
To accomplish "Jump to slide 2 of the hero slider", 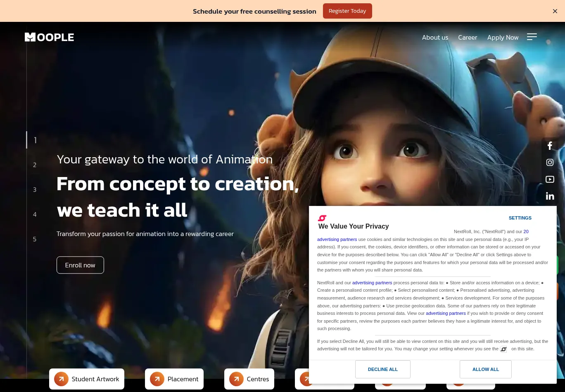I will [x=35, y=165].
